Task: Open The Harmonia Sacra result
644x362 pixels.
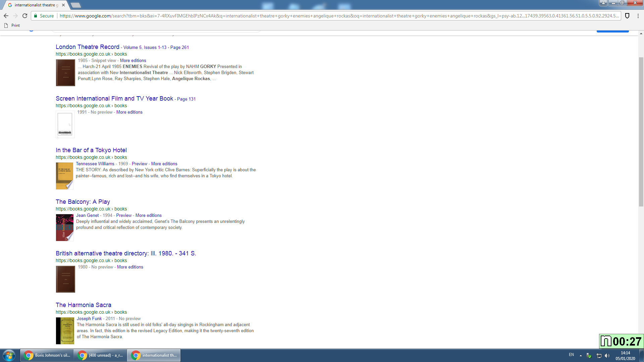Action: tap(84, 305)
